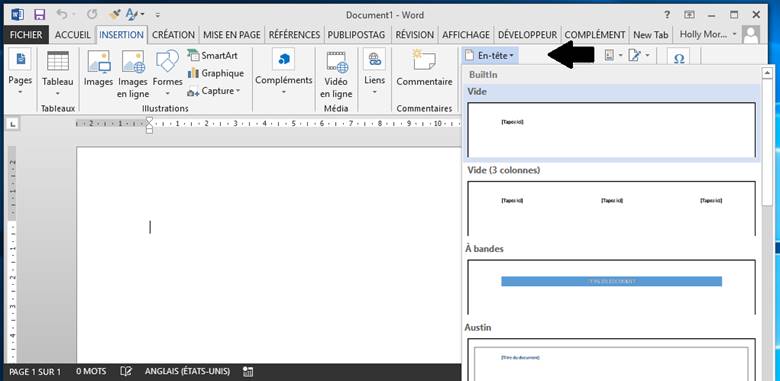Open the Holly Mor... account menu

pyautogui.click(x=708, y=34)
